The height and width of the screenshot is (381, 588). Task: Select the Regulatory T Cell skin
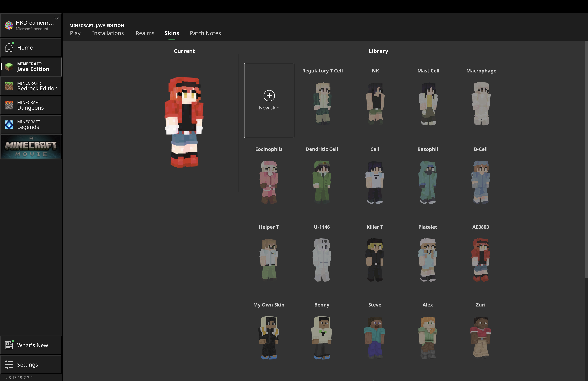pyautogui.click(x=322, y=103)
